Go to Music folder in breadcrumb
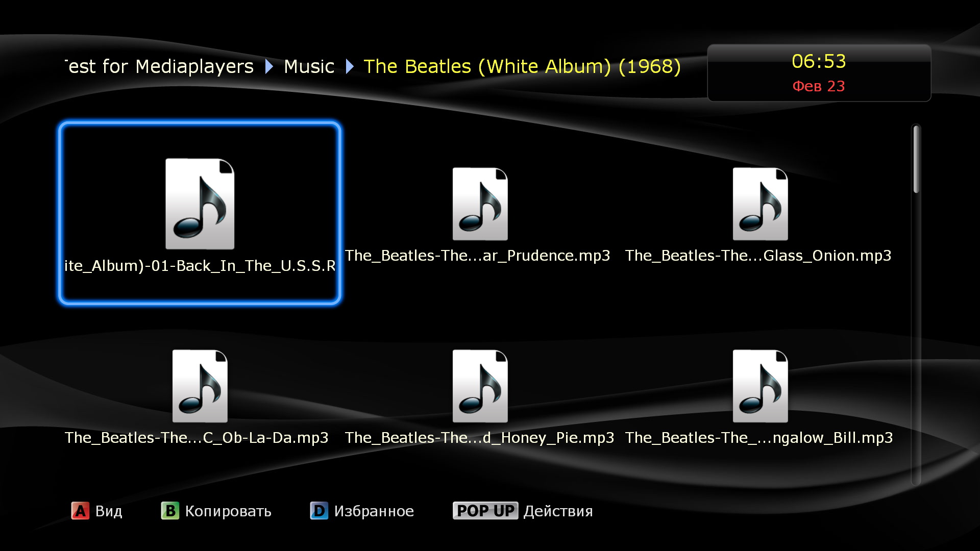Screen dimensions: 980x551 309,67
